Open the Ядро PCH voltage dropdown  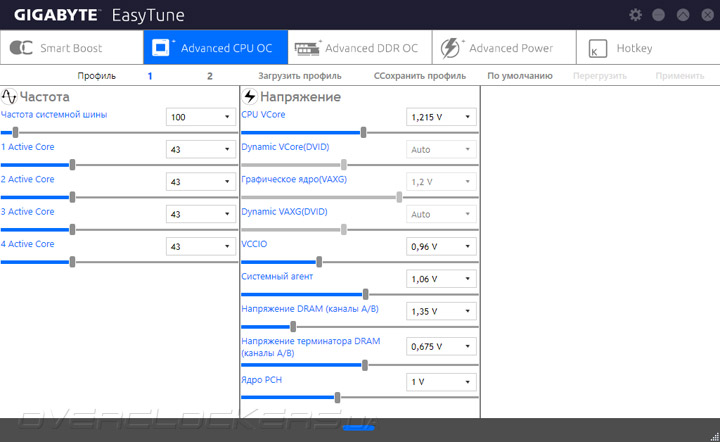pyautogui.click(x=441, y=382)
